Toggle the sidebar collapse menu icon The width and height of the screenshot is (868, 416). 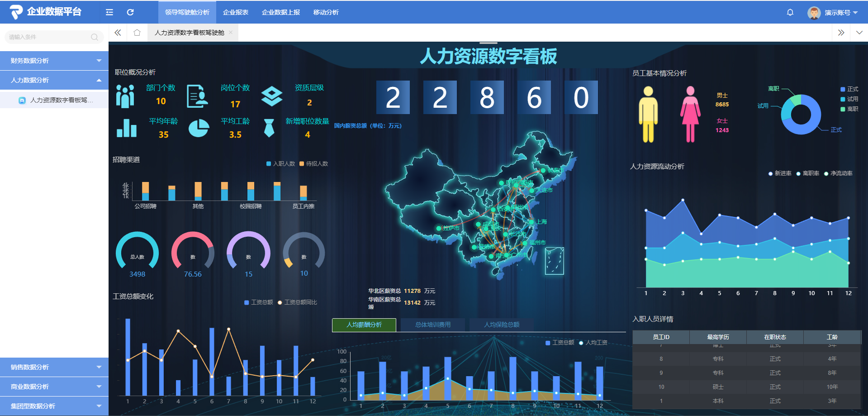109,12
